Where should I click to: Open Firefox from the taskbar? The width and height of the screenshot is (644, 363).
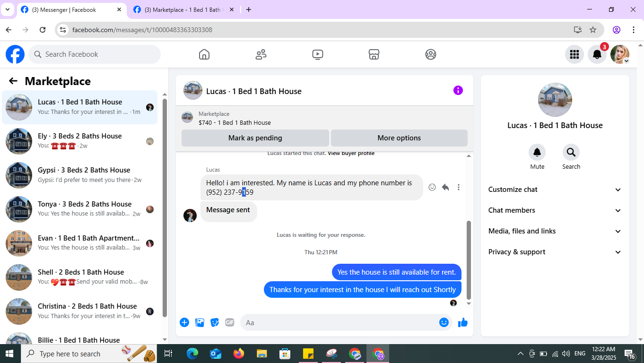239,354
